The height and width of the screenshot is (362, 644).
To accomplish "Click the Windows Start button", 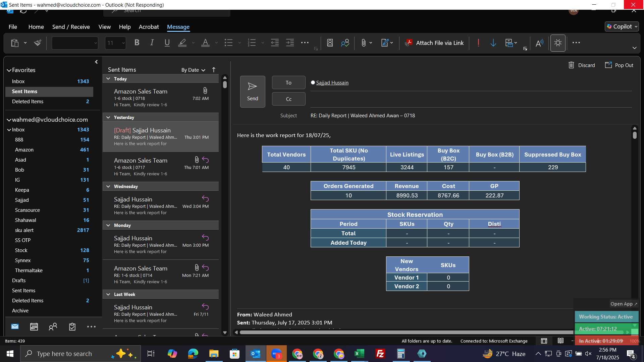I will tap(10, 354).
